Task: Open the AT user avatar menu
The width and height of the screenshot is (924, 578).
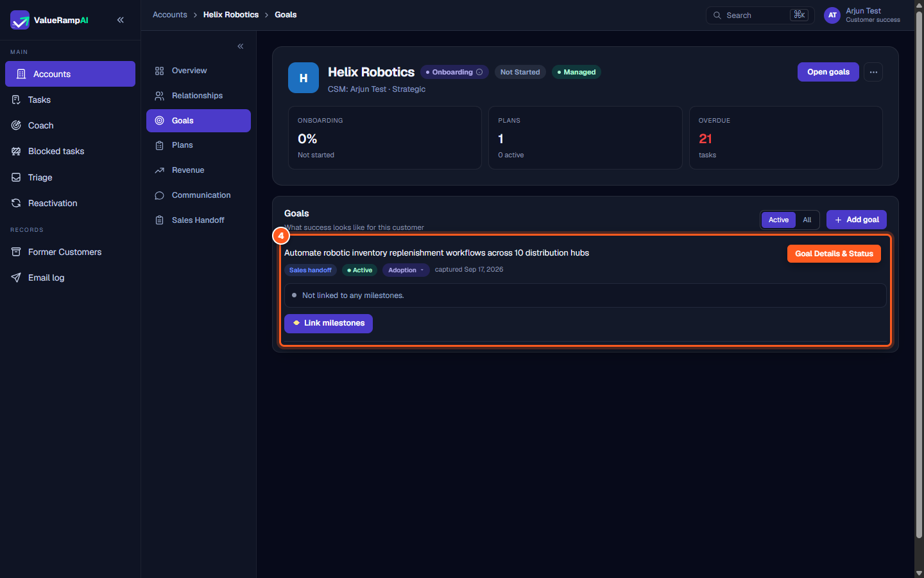Action: [832, 15]
